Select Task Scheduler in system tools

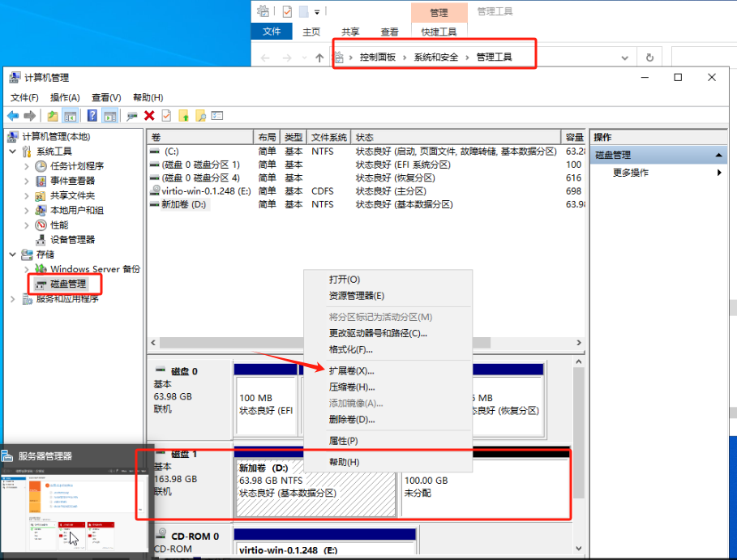pos(76,166)
